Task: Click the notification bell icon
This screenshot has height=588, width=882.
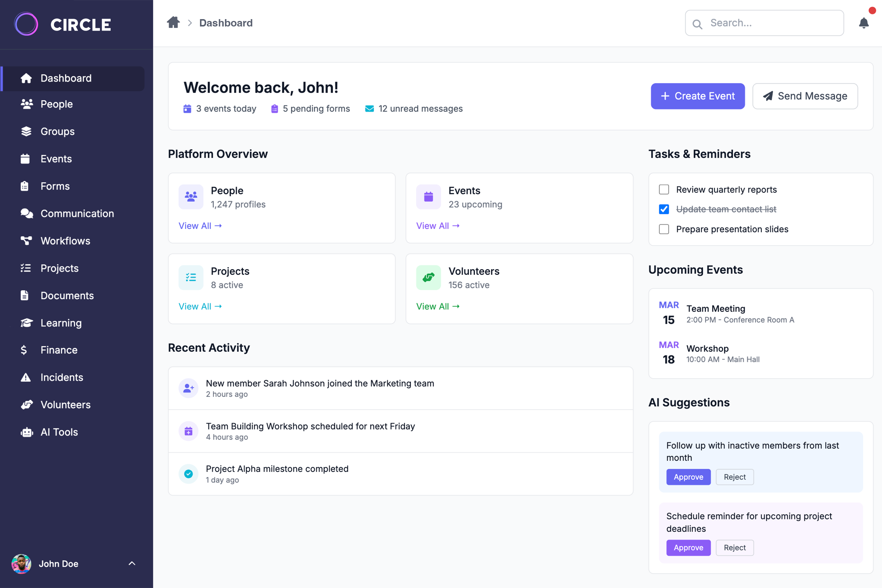Action: coord(863,23)
